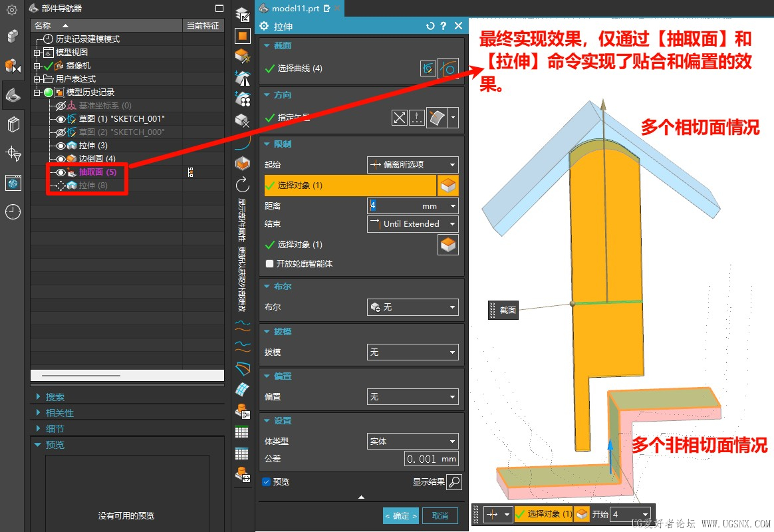Show hidden 基准坐标系 (0)
Viewport: 774px width, 532px height.
click(61, 106)
